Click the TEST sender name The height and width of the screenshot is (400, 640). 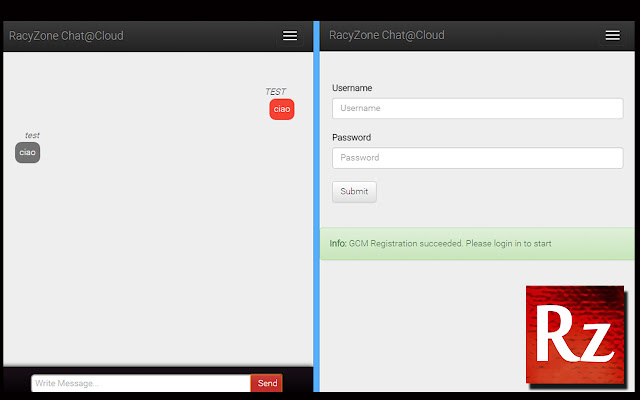tap(276, 91)
